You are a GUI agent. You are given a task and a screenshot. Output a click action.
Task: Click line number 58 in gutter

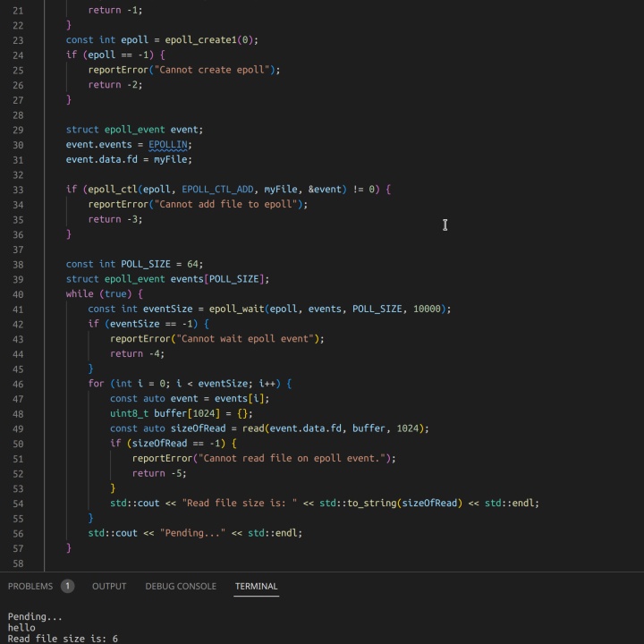[x=18, y=563]
